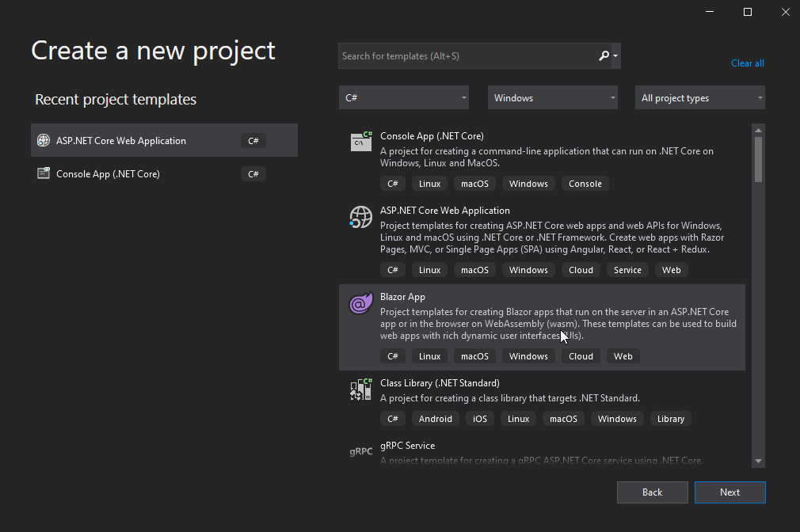Select the Blazor App template title

click(x=402, y=297)
